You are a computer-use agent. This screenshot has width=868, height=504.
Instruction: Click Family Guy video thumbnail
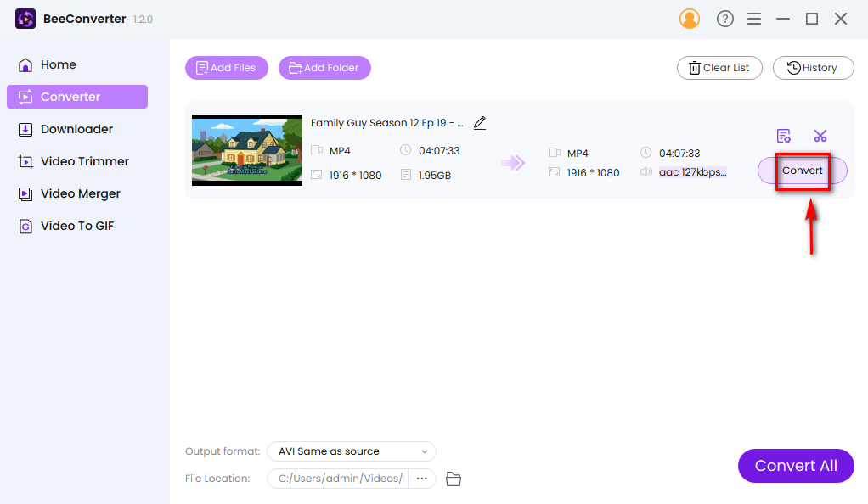pos(247,150)
